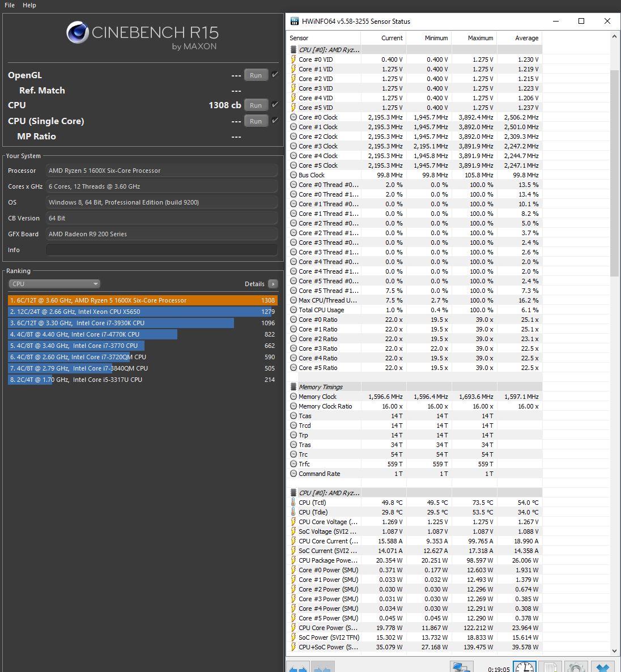Open HWiNFO sensor settings gear
Image resolution: width=621 pixels, height=672 pixels.
[576, 667]
